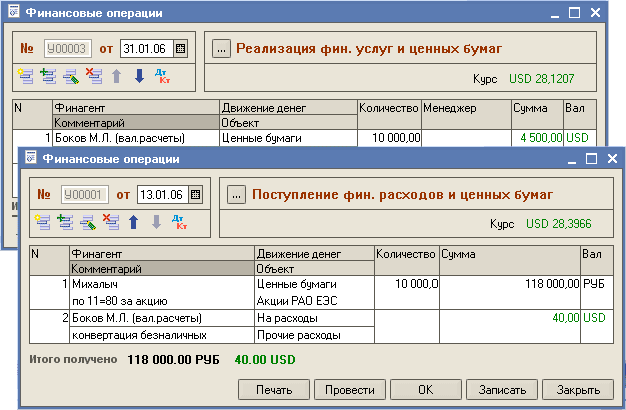
Task: Open Дт/Кт postings icon in front window
Action: click(x=179, y=222)
